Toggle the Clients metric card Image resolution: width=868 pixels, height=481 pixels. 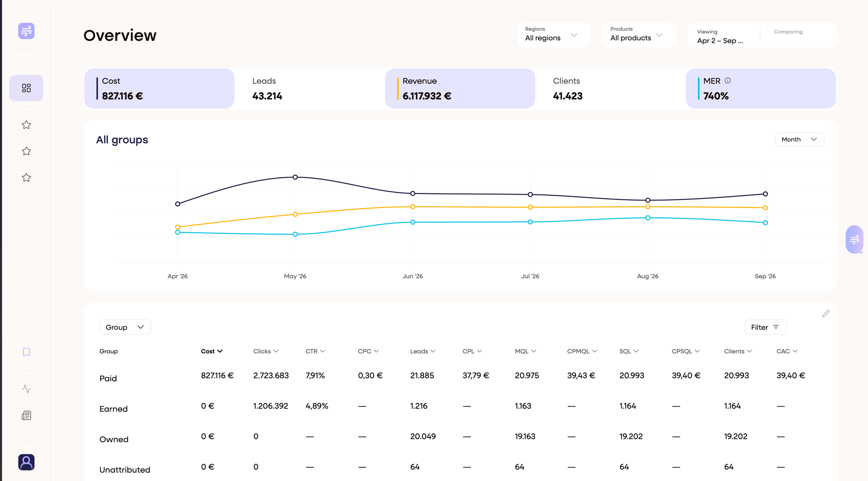[610, 89]
